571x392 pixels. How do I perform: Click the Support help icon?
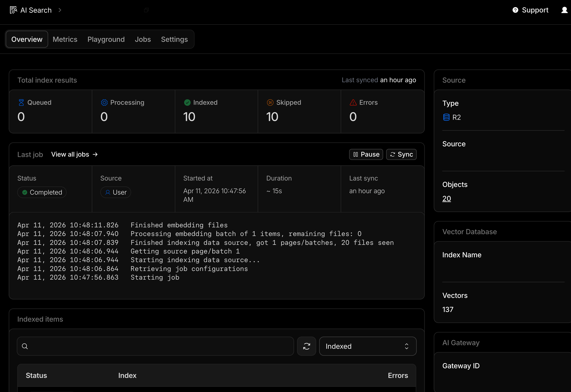point(515,10)
